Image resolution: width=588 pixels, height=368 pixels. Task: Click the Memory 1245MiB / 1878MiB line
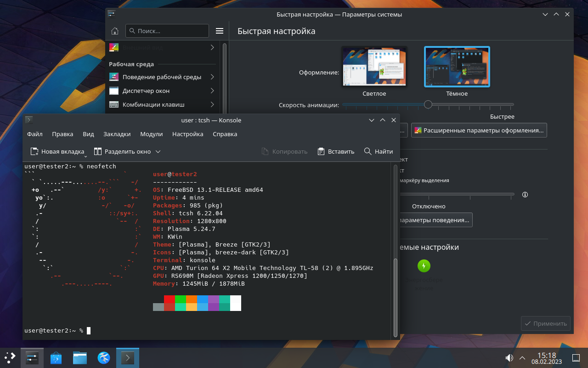pos(199,284)
